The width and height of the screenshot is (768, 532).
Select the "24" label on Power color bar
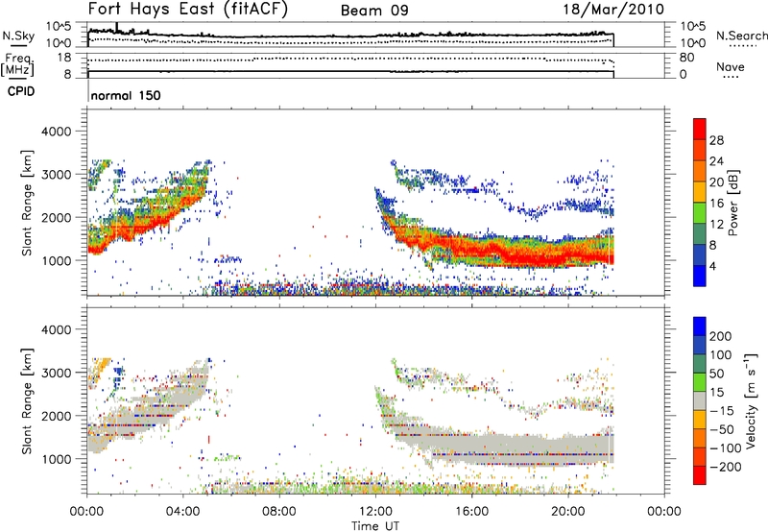click(x=716, y=161)
